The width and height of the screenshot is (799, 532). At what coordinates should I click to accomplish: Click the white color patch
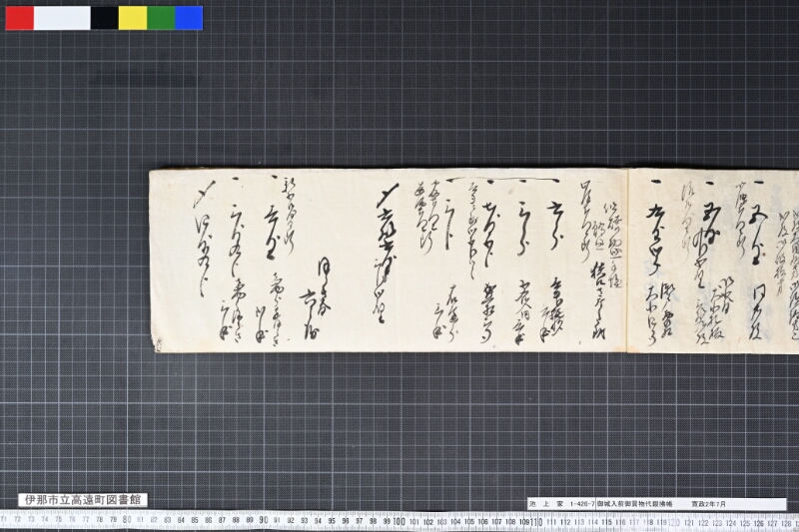62,18
